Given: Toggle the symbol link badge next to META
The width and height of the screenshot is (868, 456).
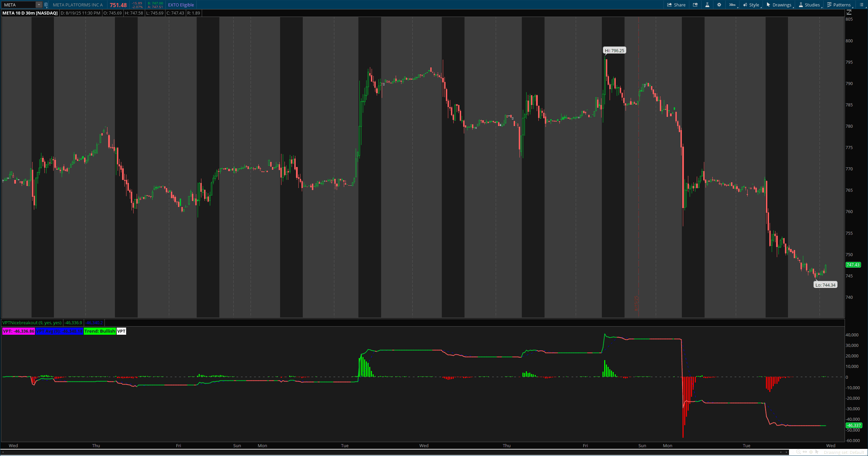Looking at the screenshot, I should (x=46, y=5).
